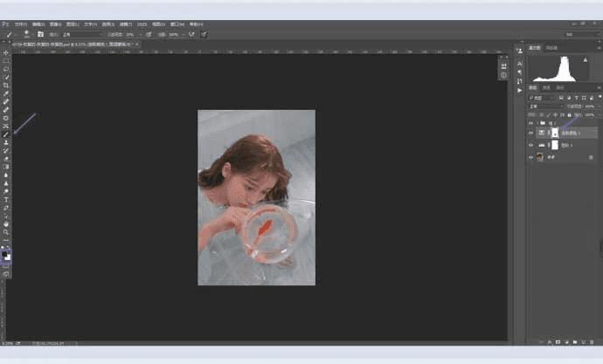The height and width of the screenshot is (364, 603).
Task: Click add layer mask icon
Action: point(558,341)
